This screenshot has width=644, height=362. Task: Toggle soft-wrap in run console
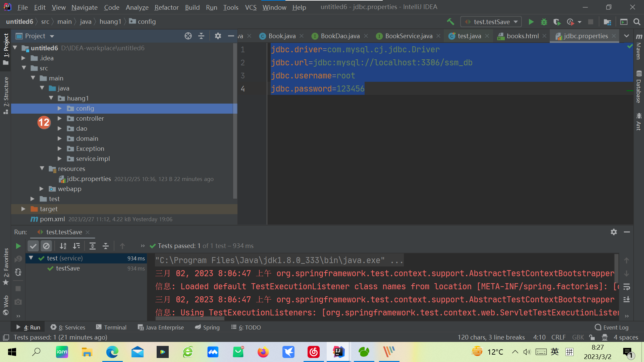(627, 287)
